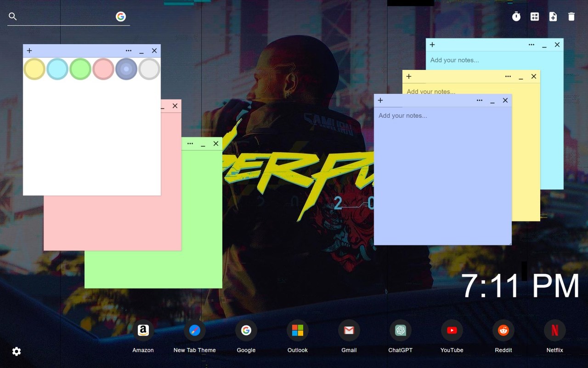Close the green note
This screenshot has width=588, height=368.
click(216, 144)
